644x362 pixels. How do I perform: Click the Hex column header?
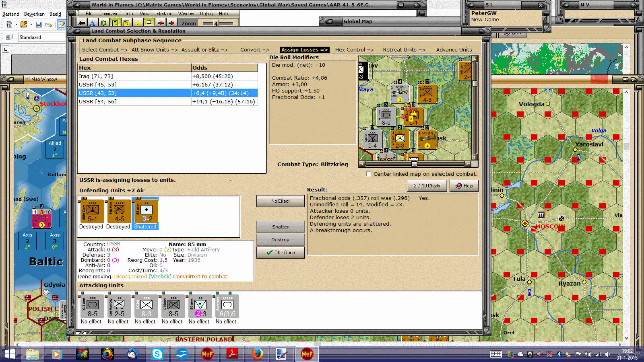(134, 68)
